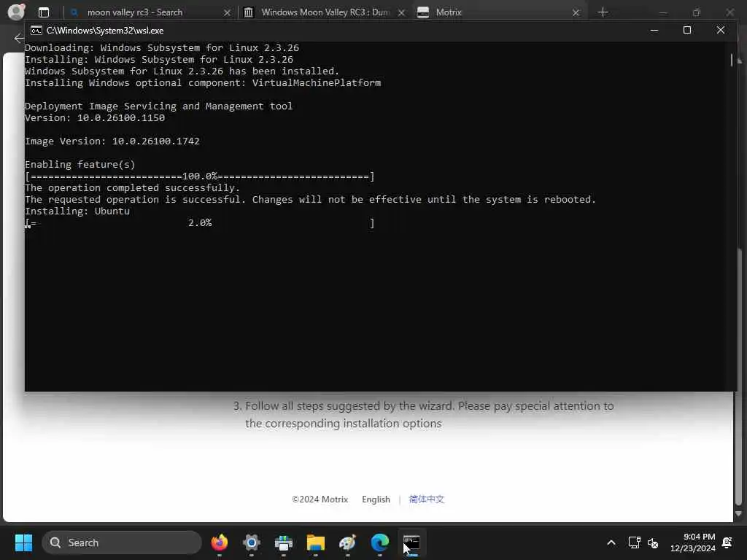
Task: Go back in the browser
Action: point(18,38)
